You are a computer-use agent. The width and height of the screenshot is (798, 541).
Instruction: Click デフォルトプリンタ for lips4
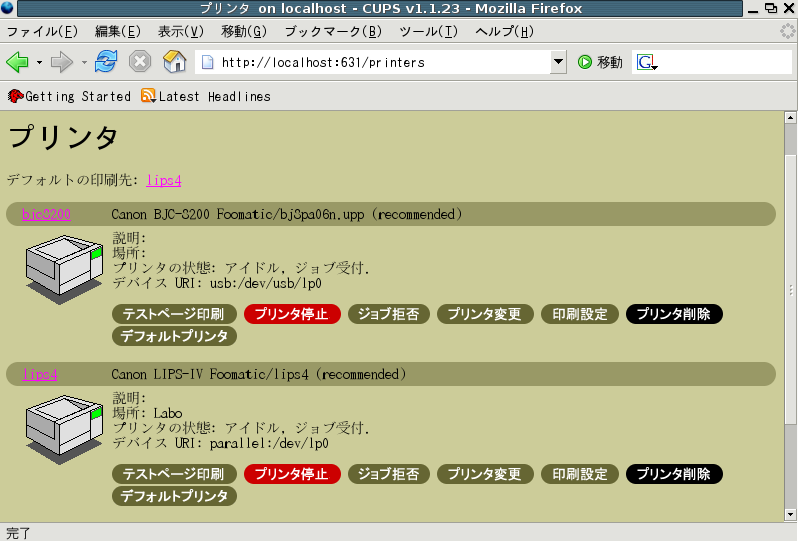[x=174, y=496]
